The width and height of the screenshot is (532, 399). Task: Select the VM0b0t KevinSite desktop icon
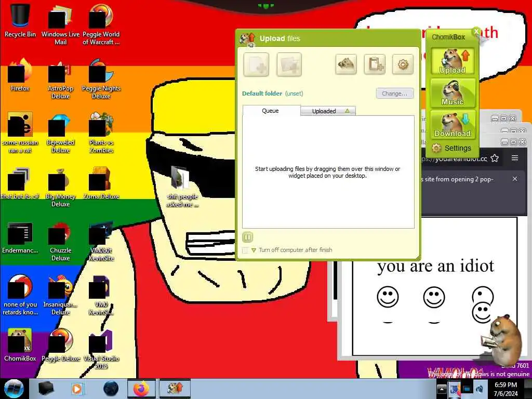(x=101, y=241)
